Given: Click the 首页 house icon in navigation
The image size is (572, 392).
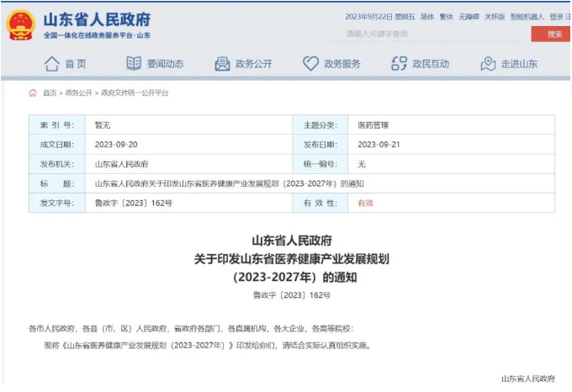Looking at the screenshot, I should point(52,64).
